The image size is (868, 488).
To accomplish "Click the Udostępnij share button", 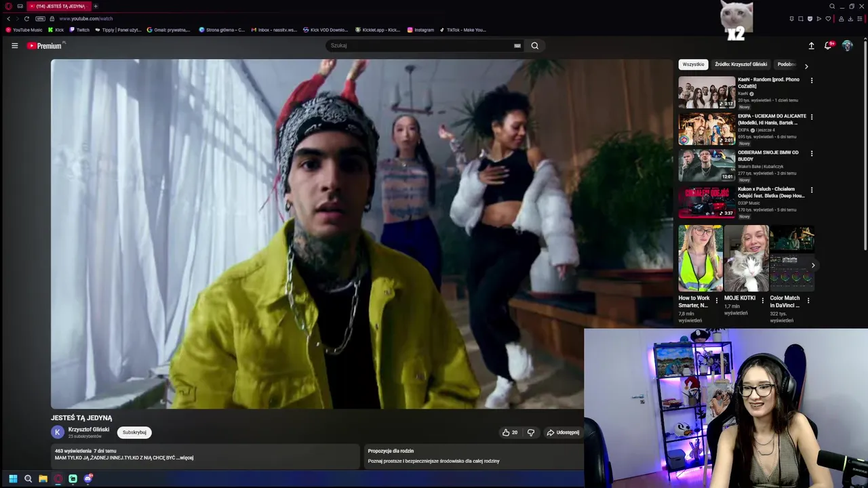I will point(563,432).
